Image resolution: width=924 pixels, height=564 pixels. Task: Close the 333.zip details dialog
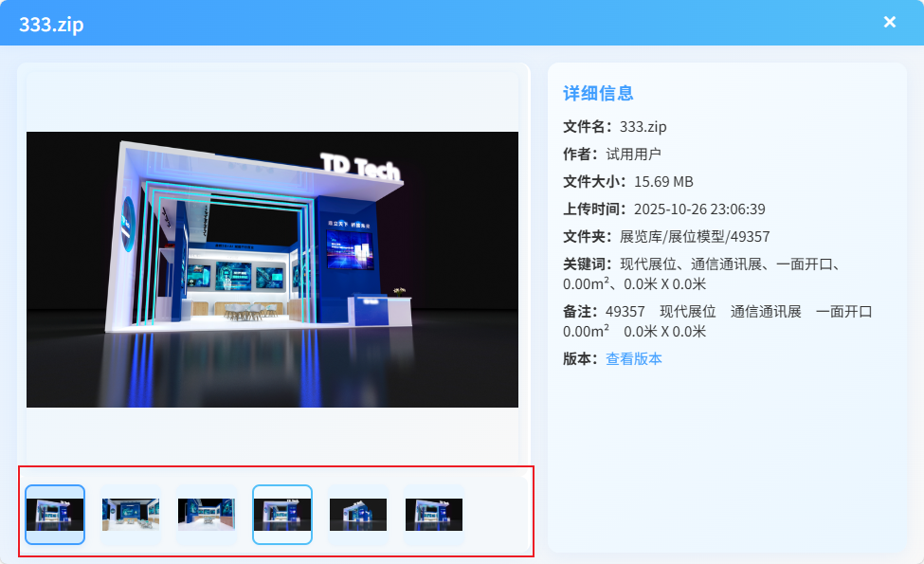889,22
